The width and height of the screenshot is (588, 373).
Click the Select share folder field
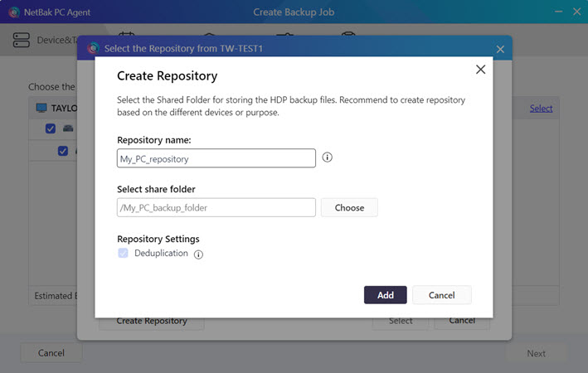click(216, 207)
